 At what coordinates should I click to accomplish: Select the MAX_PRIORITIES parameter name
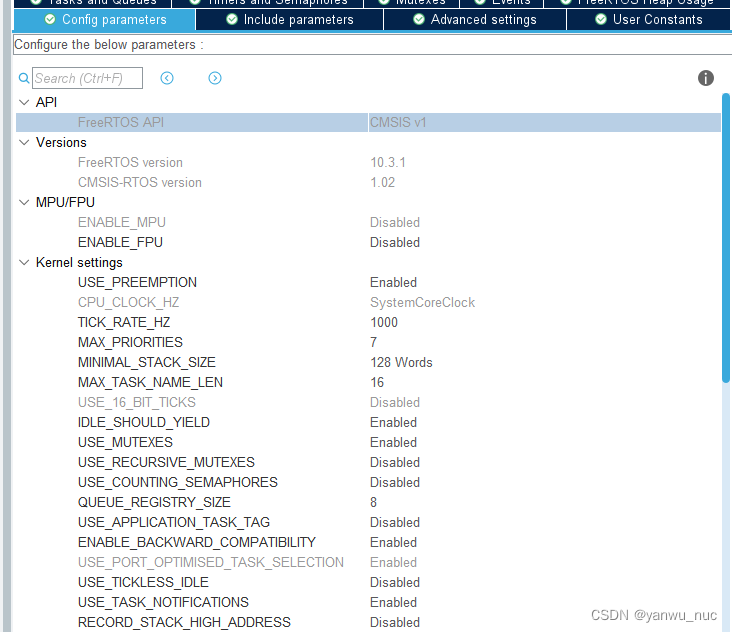[x=130, y=343]
